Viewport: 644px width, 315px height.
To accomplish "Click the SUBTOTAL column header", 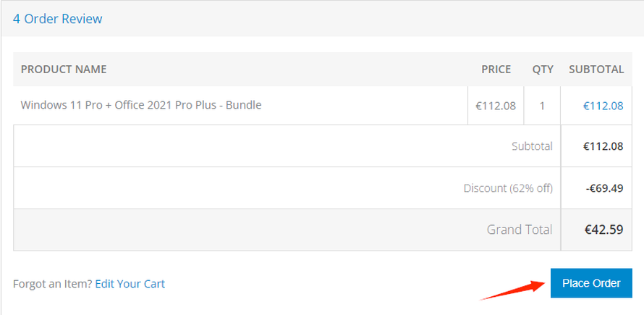I will pyautogui.click(x=596, y=70).
